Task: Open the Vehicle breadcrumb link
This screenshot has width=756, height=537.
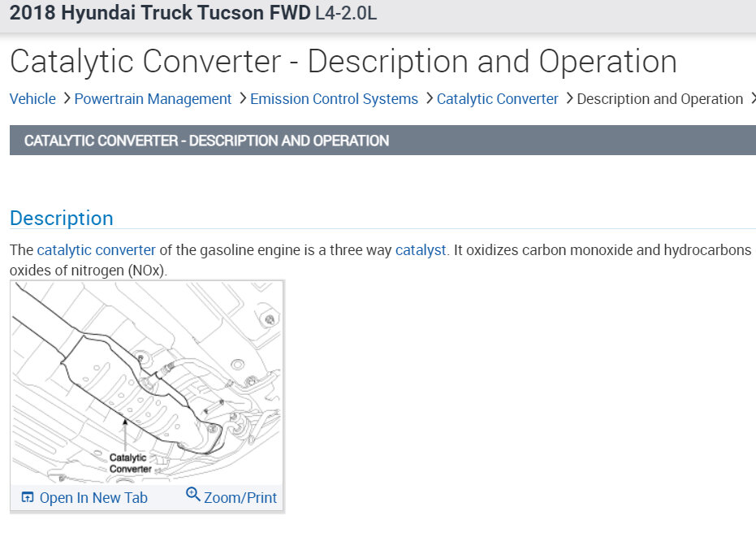Action: (32, 99)
